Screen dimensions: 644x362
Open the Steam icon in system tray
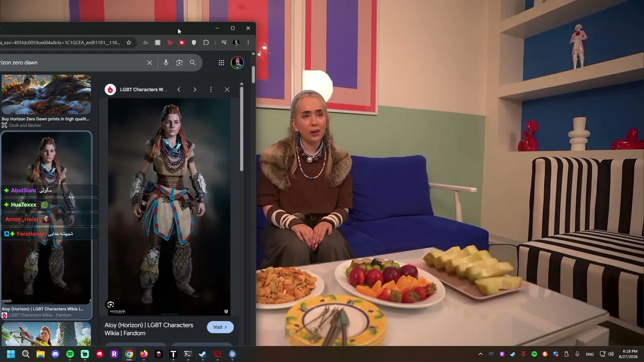pyautogui.click(x=513, y=354)
